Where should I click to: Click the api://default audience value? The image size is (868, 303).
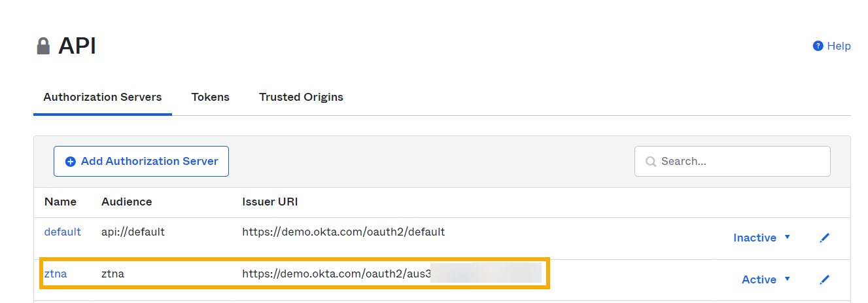133,232
